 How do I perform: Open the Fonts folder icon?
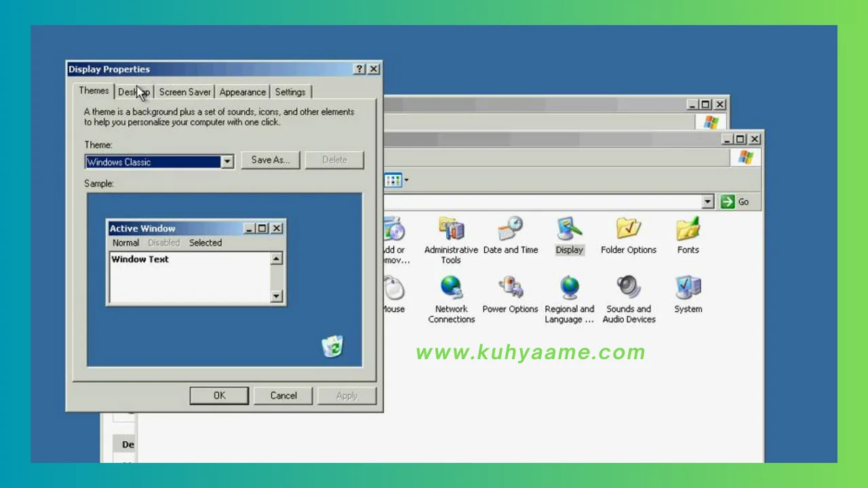[x=688, y=236]
